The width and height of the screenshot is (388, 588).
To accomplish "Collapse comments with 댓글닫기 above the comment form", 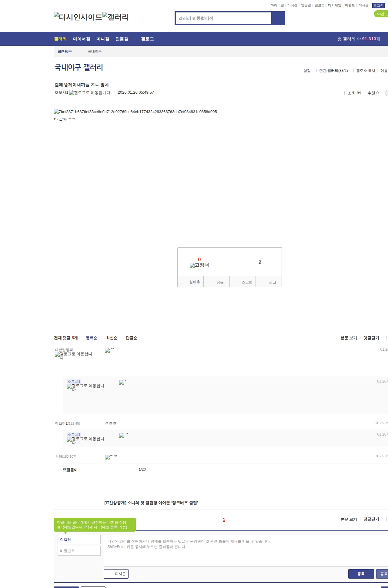I will click(371, 519).
